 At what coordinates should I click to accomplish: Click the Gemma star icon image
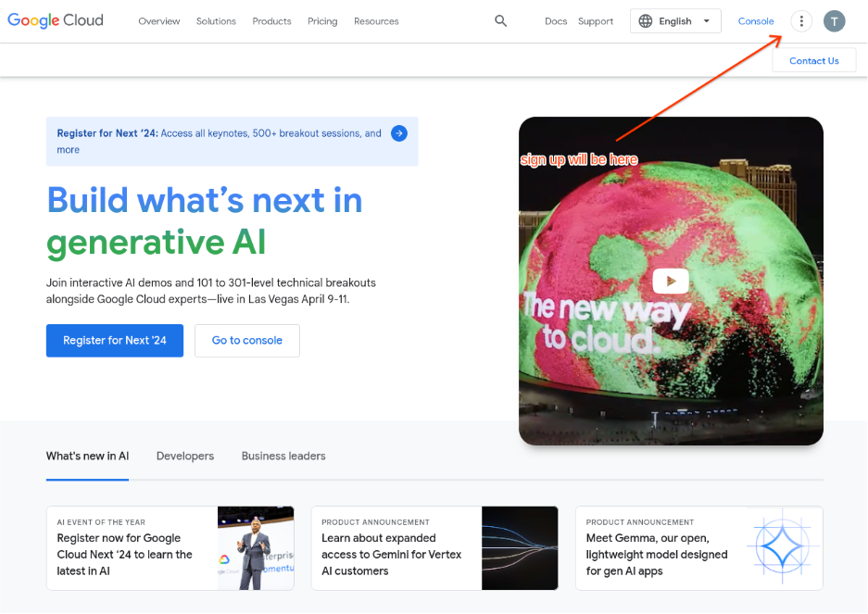[x=784, y=547]
